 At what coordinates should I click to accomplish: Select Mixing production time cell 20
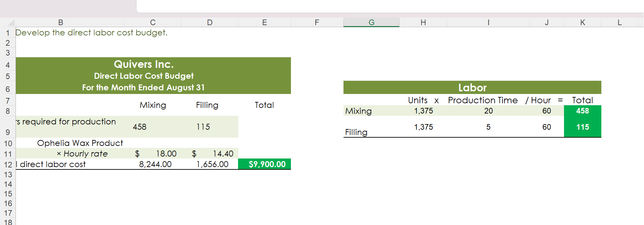(488, 111)
